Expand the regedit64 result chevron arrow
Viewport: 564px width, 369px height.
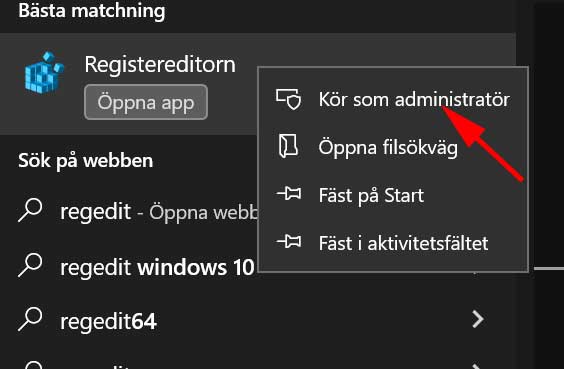(478, 319)
